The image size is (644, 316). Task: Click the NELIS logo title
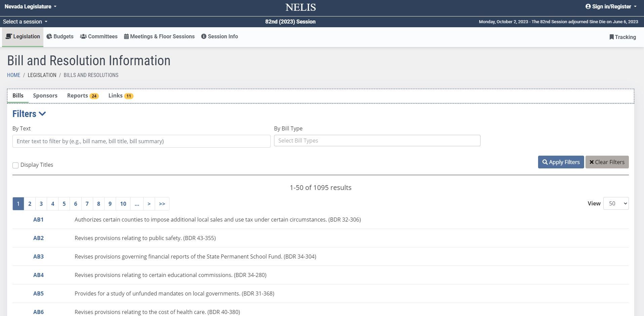tap(301, 7)
